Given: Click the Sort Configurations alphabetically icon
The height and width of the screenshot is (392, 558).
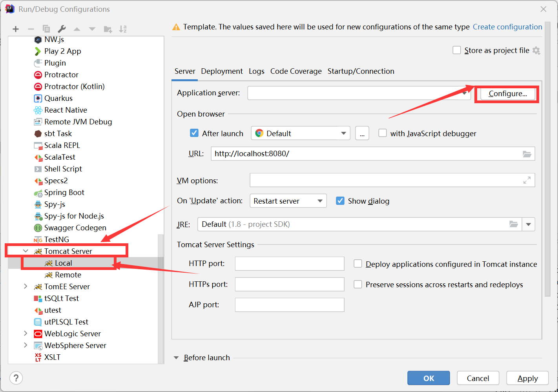Looking at the screenshot, I should (x=123, y=29).
